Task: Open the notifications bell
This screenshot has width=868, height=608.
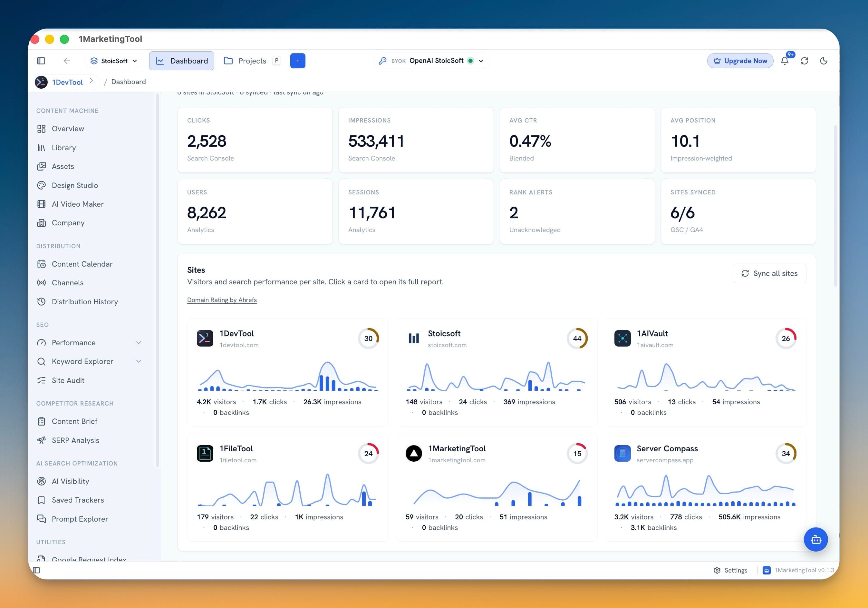Action: point(785,61)
